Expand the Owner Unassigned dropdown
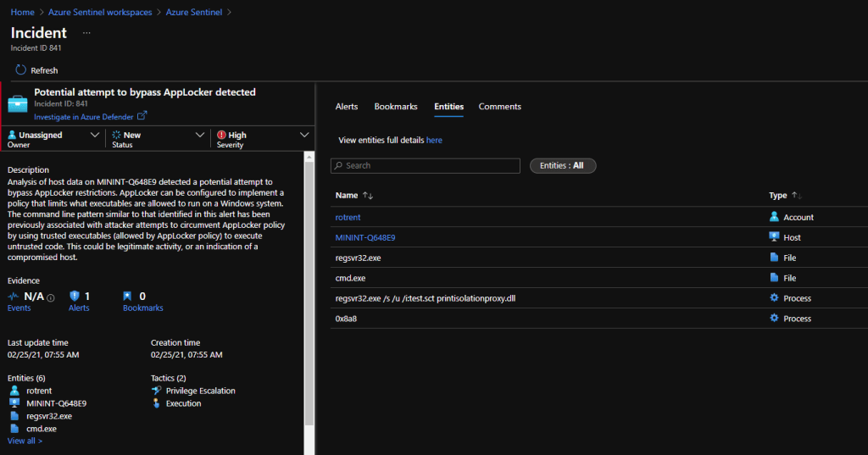The image size is (868, 455). pyautogui.click(x=95, y=135)
